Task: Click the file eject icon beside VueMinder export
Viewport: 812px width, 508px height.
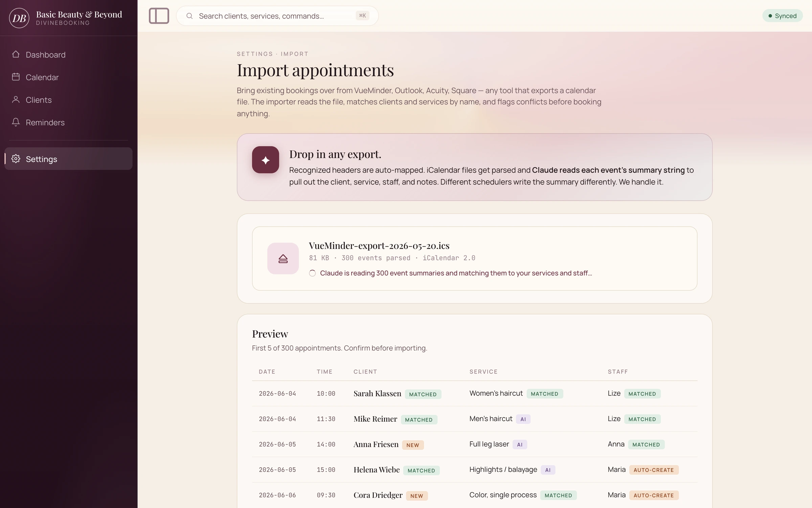Action: pos(283,258)
